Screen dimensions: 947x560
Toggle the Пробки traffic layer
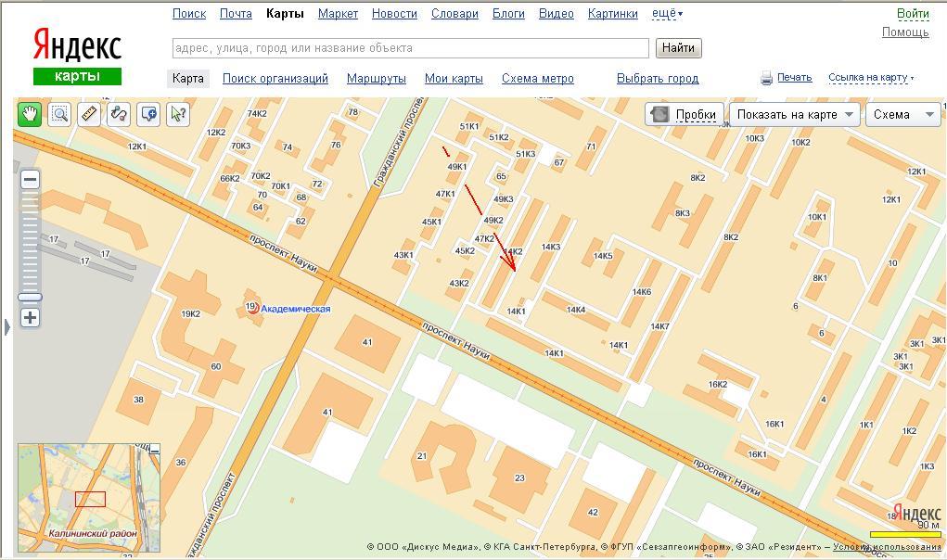tap(685, 114)
